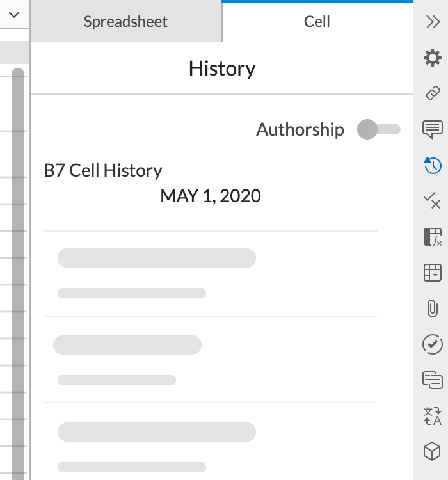Switch to the Spreadsheet tab

coord(125,22)
